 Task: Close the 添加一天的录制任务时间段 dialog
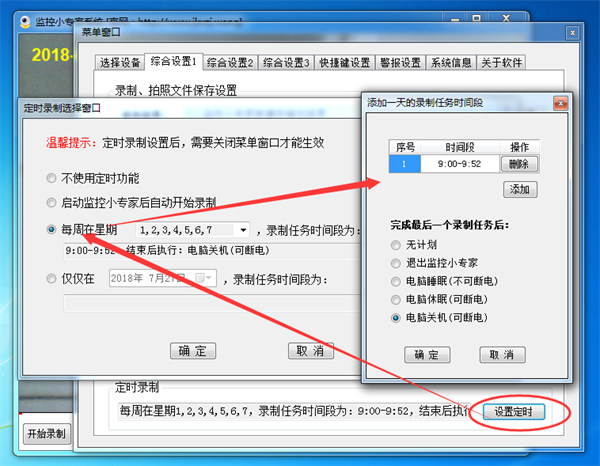[x=560, y=103]
